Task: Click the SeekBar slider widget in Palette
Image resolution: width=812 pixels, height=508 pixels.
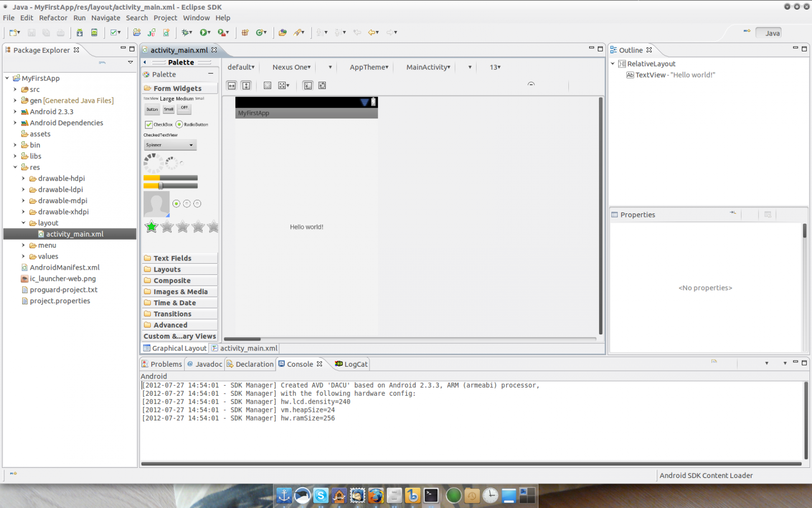Action: [x=171, y=186]
